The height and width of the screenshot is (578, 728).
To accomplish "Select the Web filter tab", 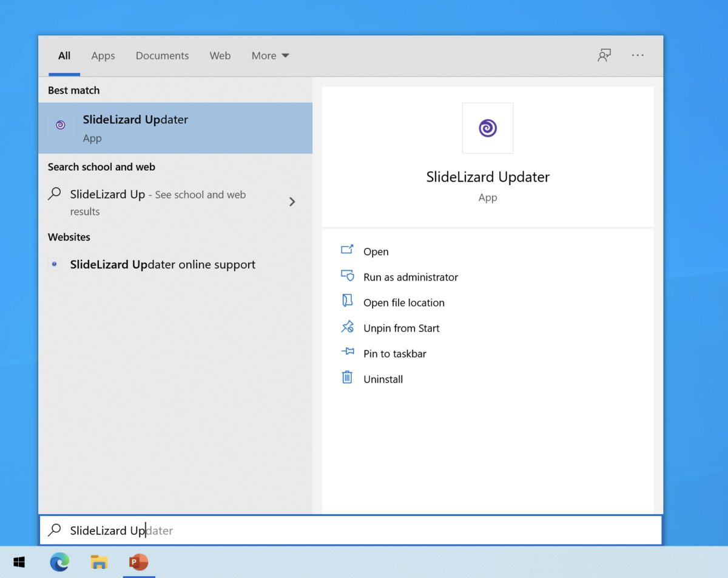I will tap(220, 55).
